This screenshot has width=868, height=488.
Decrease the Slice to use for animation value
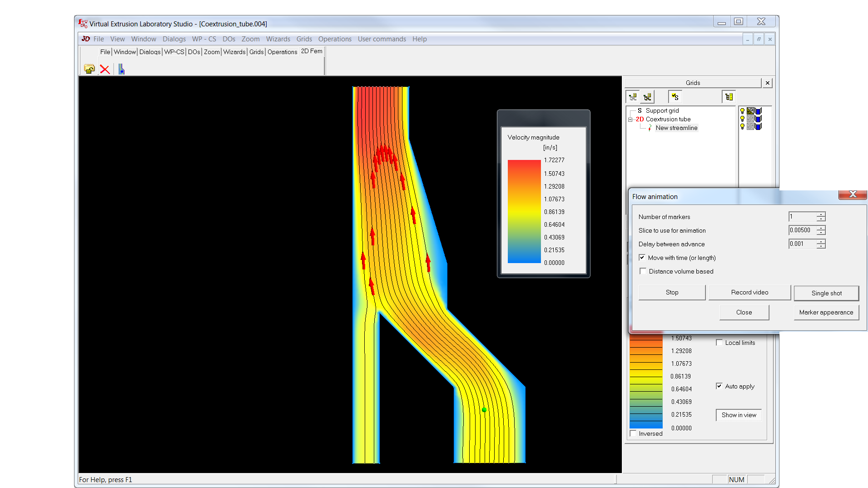click(x=821, y=233)
